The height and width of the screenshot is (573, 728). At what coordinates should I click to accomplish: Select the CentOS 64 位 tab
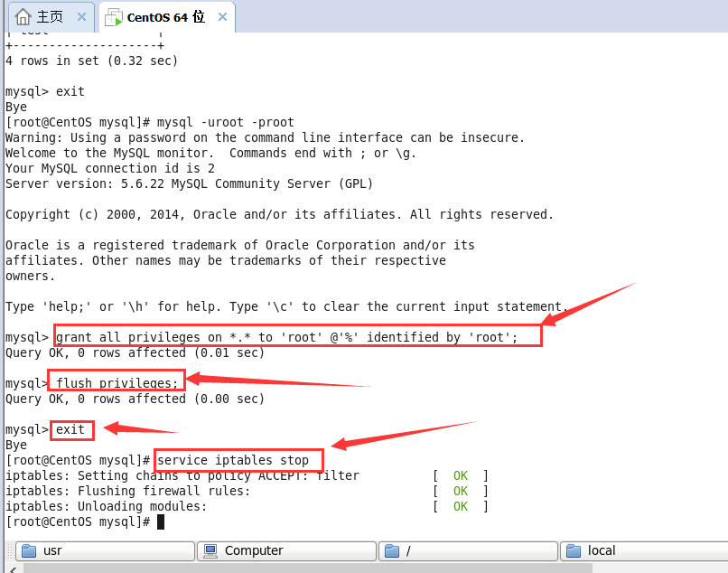(167, 17)
